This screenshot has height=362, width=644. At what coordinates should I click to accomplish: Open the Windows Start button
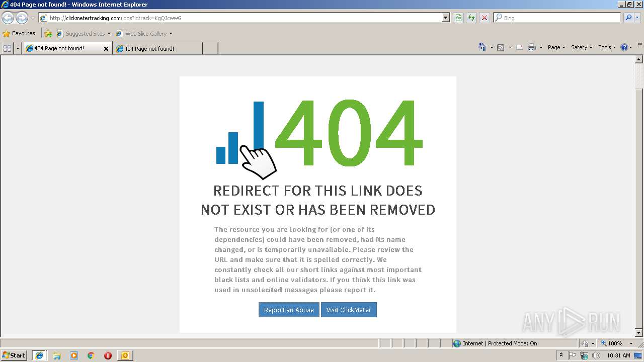coord(14,355)
